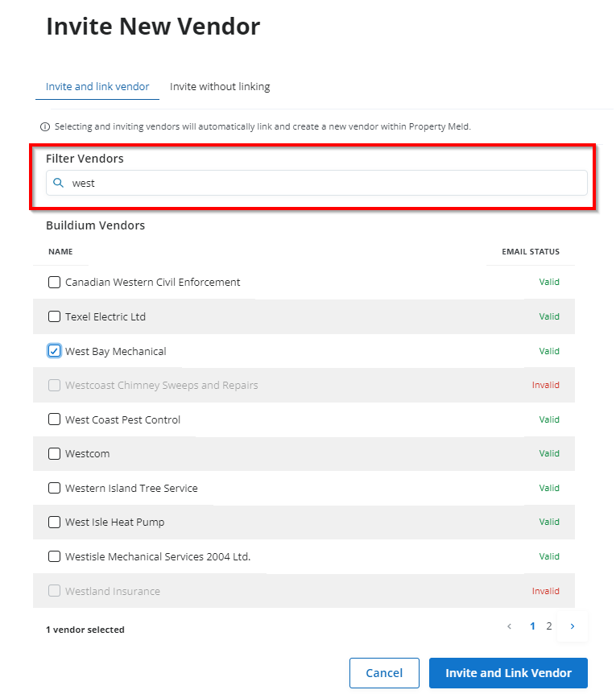Screen dimensions: 616x694
Task: Open the Invite and link vendor tab
Action: coord(97,87)
